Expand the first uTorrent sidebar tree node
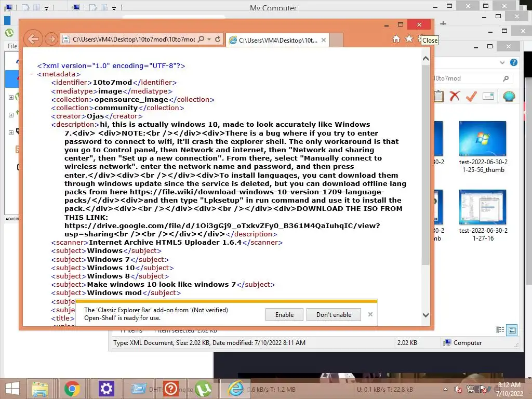 pyautogui.click(x=11, y=97)
